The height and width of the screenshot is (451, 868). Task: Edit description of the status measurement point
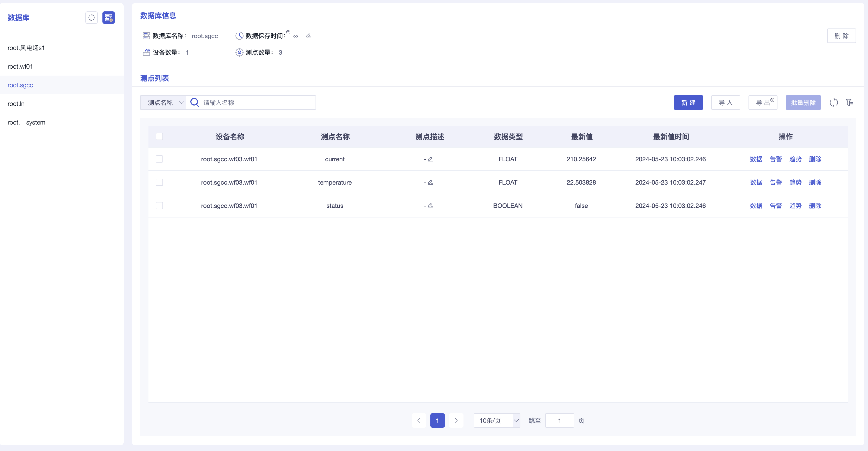(430, 206)
